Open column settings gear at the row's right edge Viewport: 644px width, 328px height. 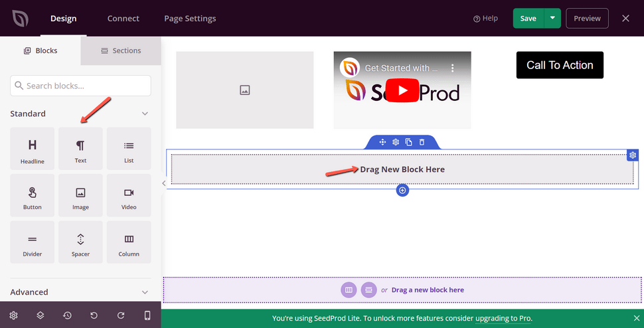tap(633, 155)
